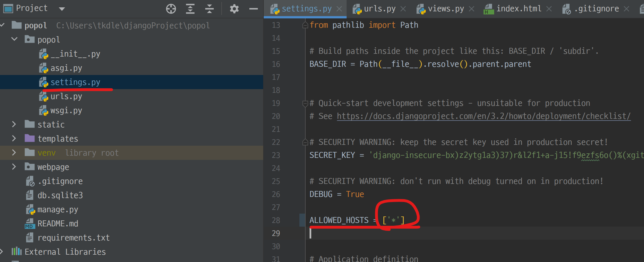Click on the BASE_DIR assignment line
The image size is (644, 262).
click(x=420, y=64)
